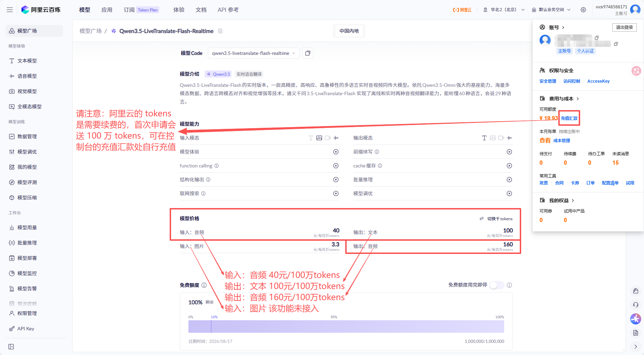Click the info icon beside cache 缓存
The image size is (644, 355).
[x=380, y=166]
